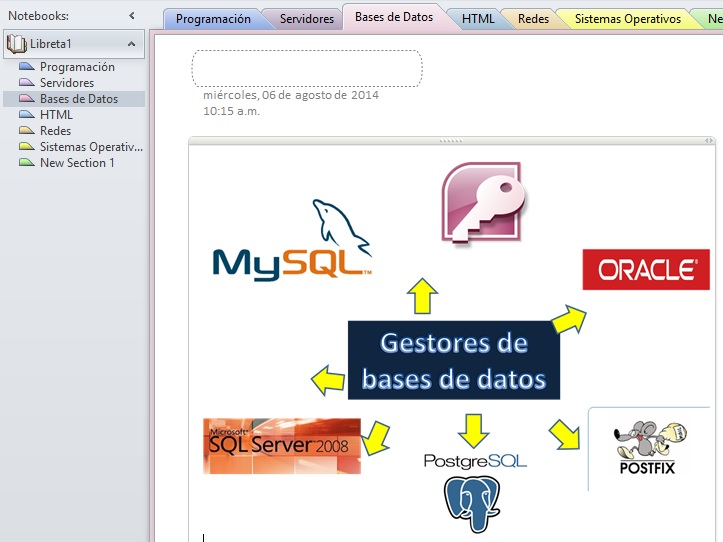The width and height of the screenshot is (723, 542).
Task: Select the Bases de Datos tab
Action: point(394,17)
